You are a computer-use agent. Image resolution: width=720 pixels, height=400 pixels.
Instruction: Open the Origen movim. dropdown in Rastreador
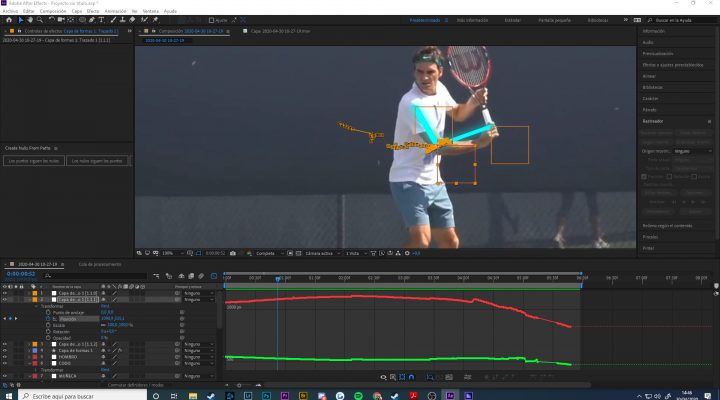coord(693,151)
